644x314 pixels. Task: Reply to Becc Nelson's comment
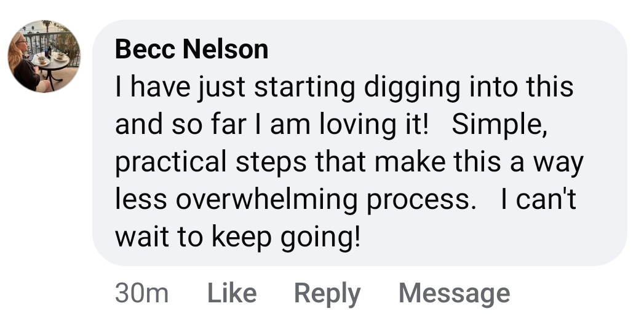point(327,293)
